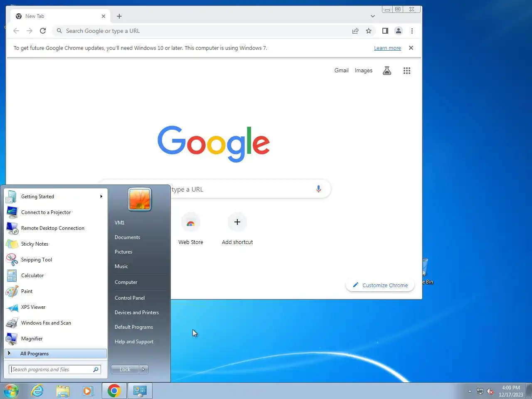532x399 pixels.
Task: Click Chrome's forward navigation arrow
Action: pyautogui.click(x=30, y=31)
